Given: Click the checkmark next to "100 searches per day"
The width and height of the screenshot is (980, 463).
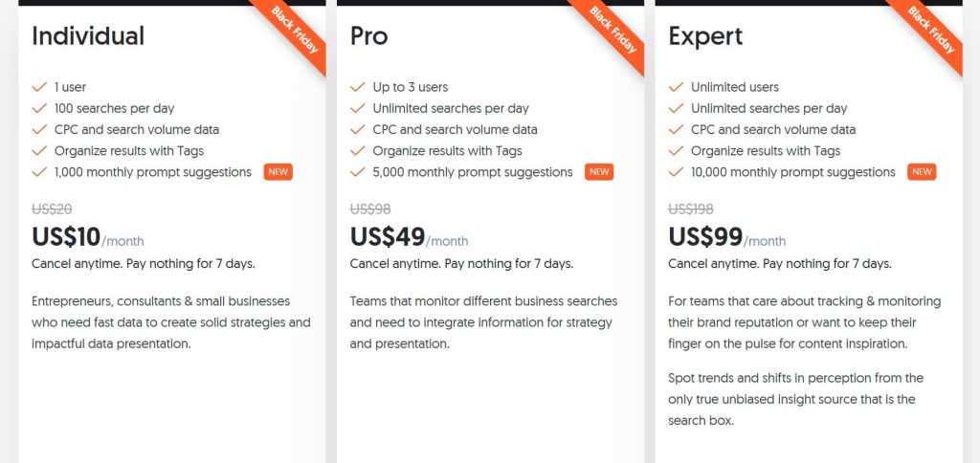Looking at the screenshot, I should click(x=39, y=108).
